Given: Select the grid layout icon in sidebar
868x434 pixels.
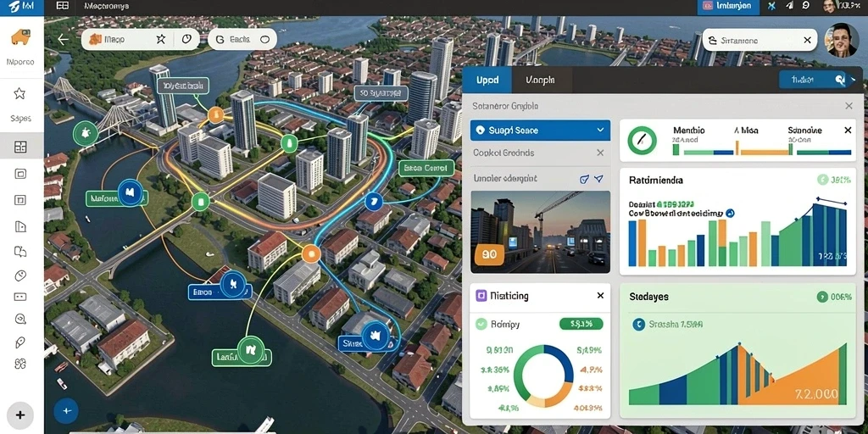Looking at the screenshot, I should (x=20, y=147).
